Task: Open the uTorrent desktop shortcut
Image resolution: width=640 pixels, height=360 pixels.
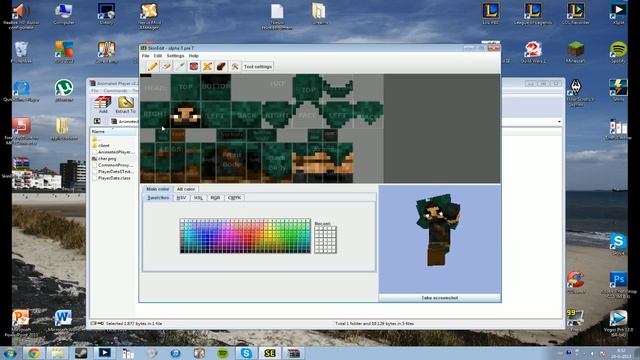Action: click(x=64, y=91)
